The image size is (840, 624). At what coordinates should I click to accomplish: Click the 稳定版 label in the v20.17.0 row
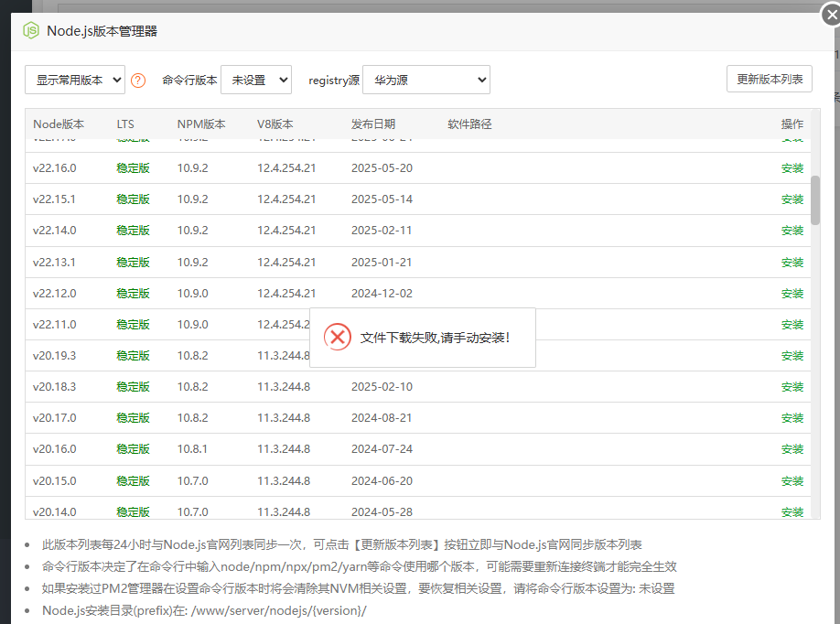tap(133, 418)
